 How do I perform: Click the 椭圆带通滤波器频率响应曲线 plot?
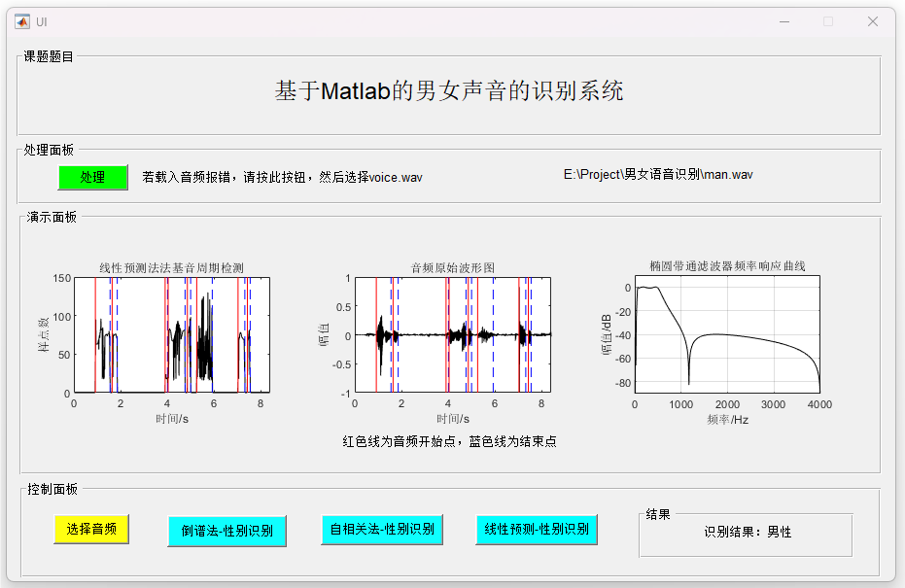(x=727, y=334)
